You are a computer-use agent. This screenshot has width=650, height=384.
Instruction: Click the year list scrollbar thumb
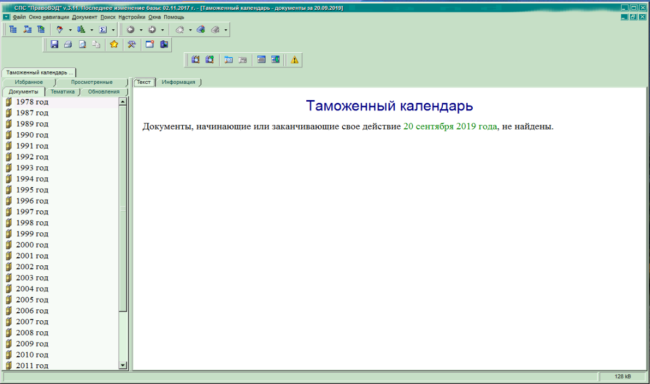pos(123,209)
